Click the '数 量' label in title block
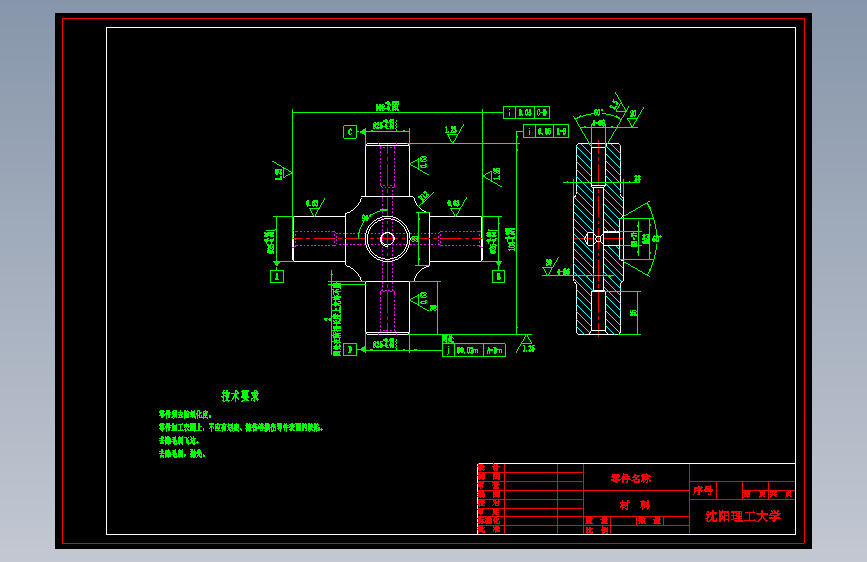Viewport: 867px width, 562px height. 650,521
